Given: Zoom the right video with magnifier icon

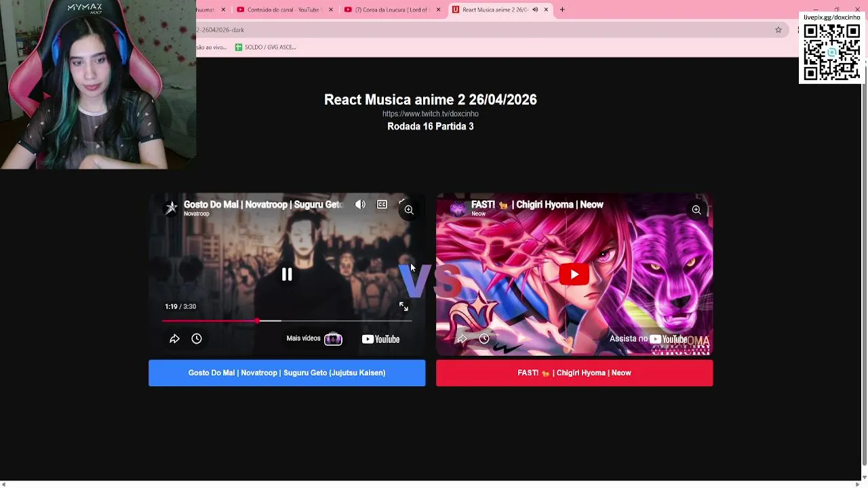Looking at the screenshot, I should 696,210.
